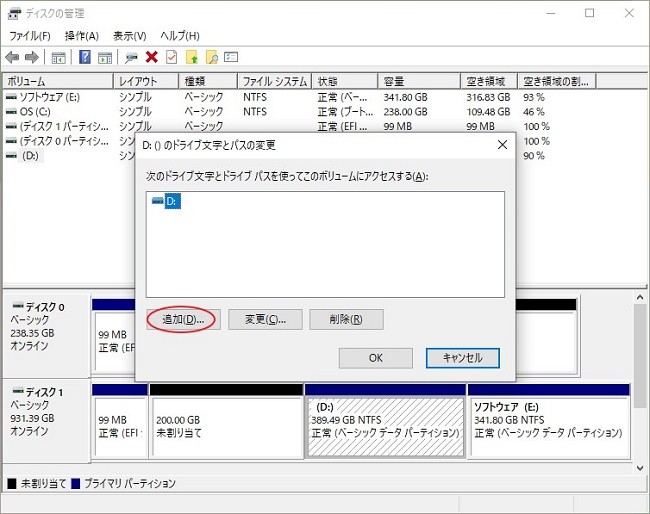
Task: Click scroll up arrow in disk pane
Action: [640, 298]
